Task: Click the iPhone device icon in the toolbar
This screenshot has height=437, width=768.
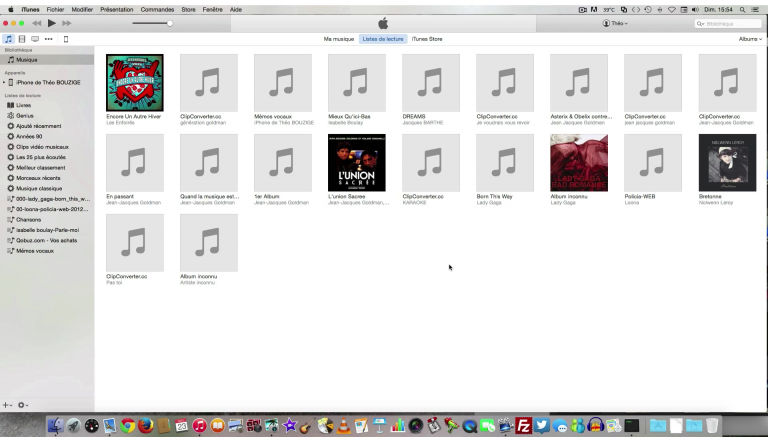Action: click(x=66, y=39)
